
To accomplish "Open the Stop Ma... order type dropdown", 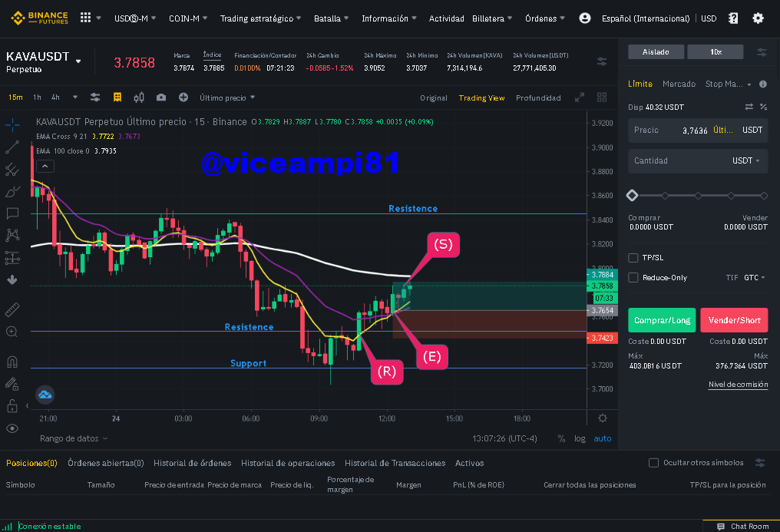I will (x=729, y=84).
